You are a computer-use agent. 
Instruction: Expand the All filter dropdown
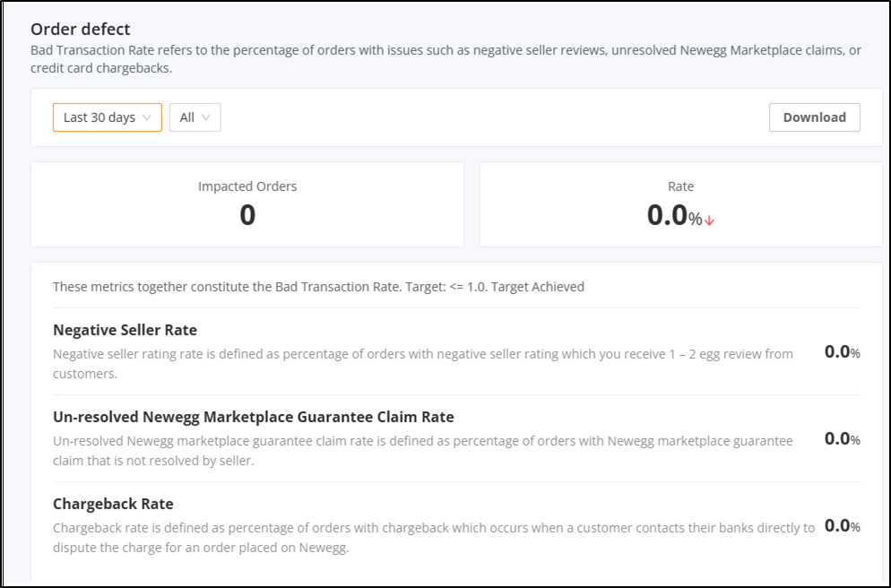[195, 117]
